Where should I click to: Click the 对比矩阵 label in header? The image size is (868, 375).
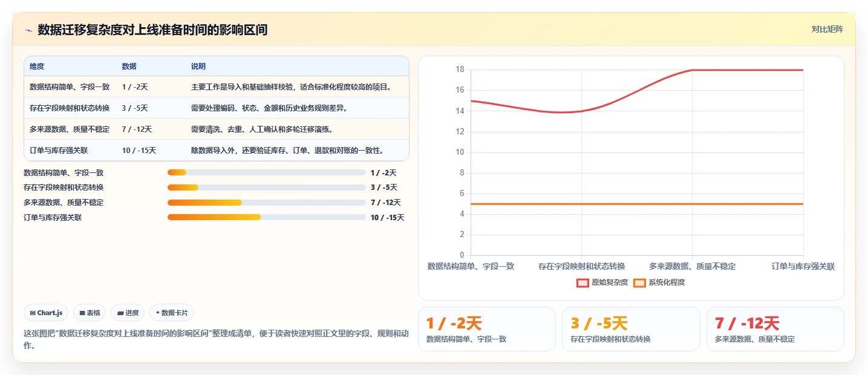pyautogui.click(x=827, y=29)
